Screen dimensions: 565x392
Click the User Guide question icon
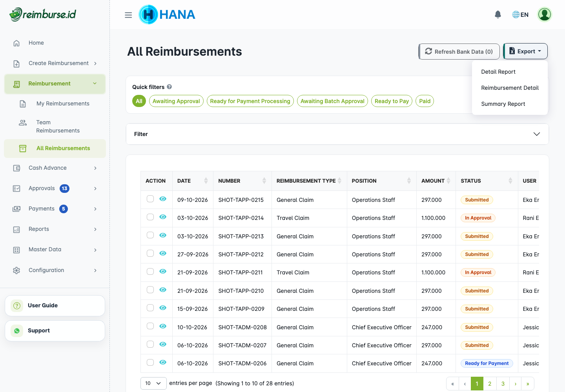coord(17,305)
